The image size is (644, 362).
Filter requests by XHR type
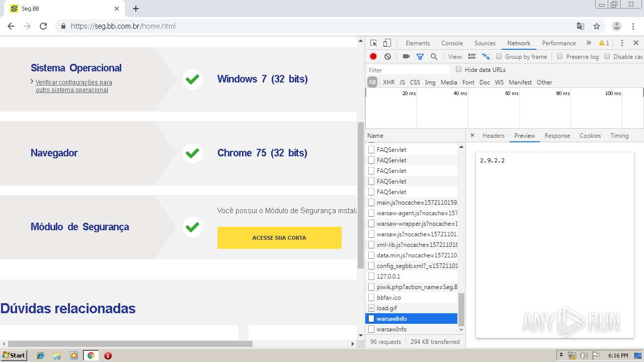point(389,82)
